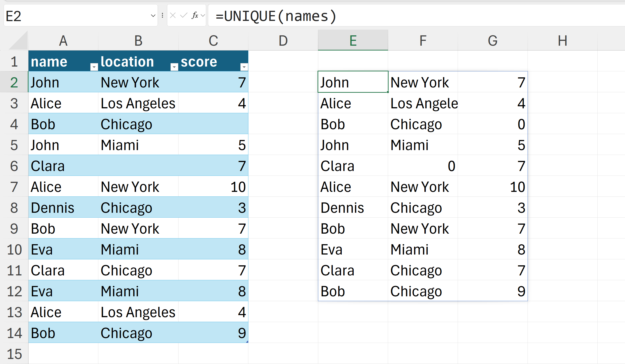Open the name column filter dropdown
625x364 pixels.
[x=94, y=67]
